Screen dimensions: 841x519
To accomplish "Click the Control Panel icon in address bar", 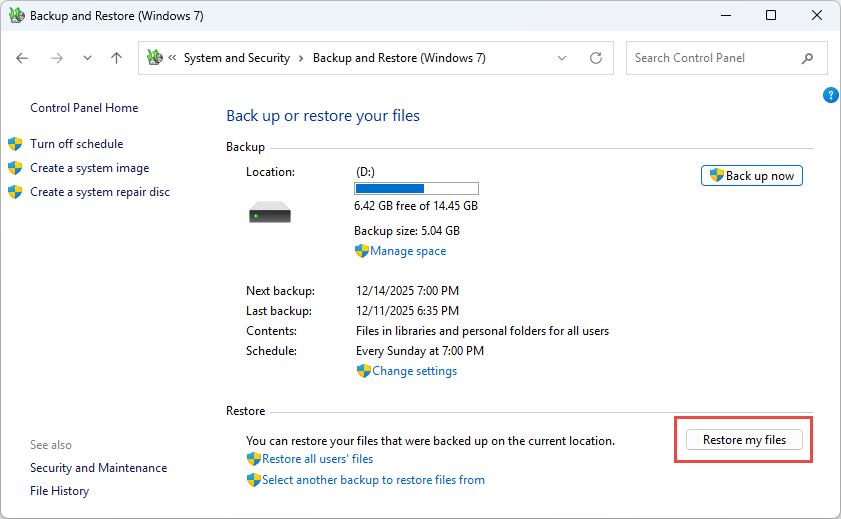I will [155, 57].
